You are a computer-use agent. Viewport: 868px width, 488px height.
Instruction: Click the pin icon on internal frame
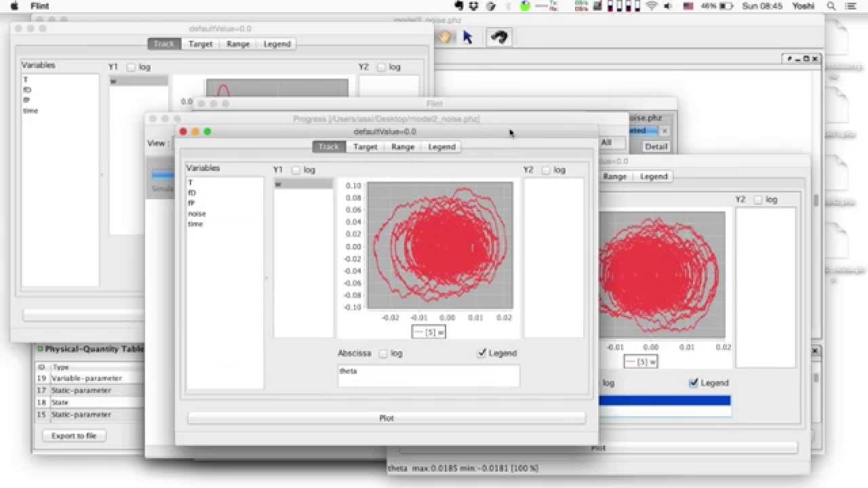[789, 59]
